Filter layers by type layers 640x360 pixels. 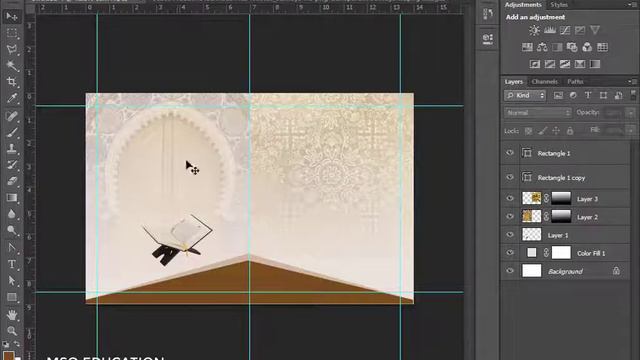point(588,96)
